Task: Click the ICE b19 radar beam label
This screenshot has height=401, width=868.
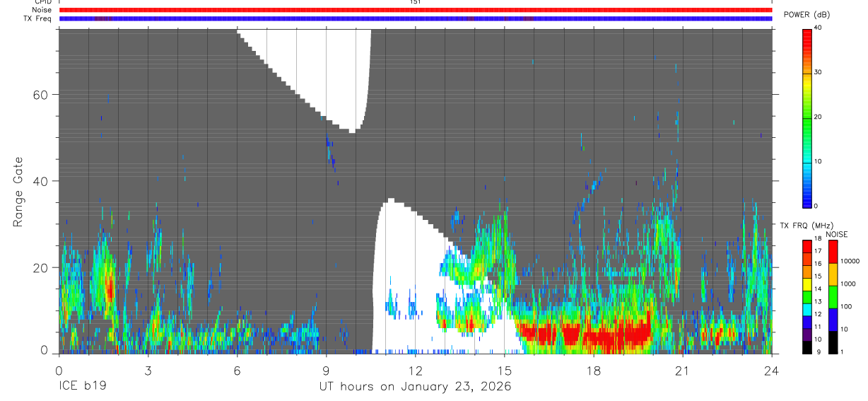Action: 81,387
